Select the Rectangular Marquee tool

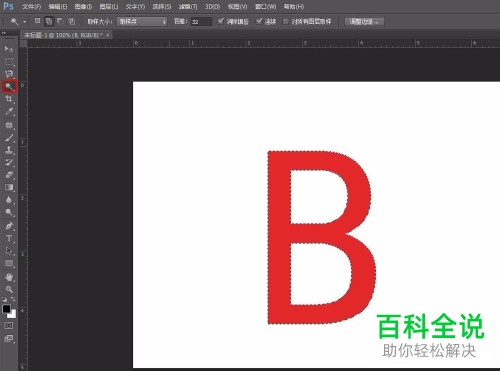[x=9, y=62]
